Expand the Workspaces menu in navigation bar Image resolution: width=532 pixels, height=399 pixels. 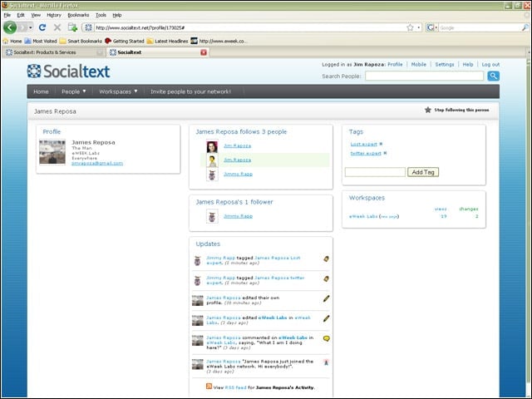click(118, 91)
